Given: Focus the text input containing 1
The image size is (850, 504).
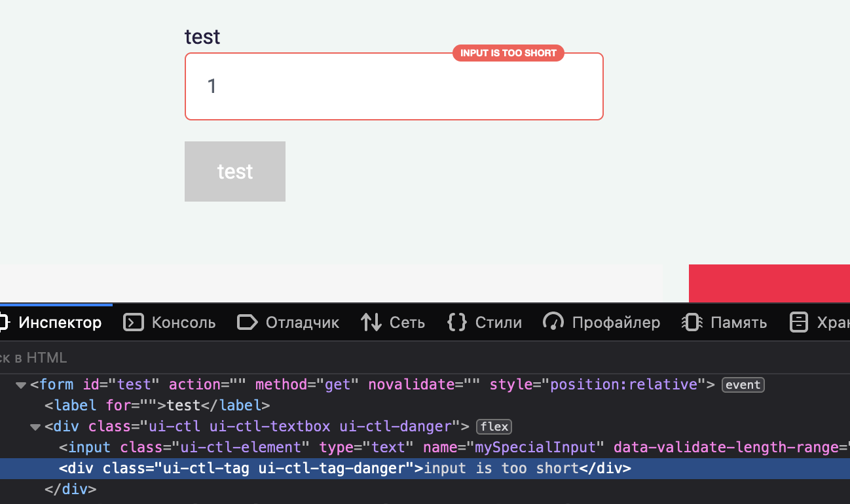Looking at the screenshot, I should (x=394, y=86).
